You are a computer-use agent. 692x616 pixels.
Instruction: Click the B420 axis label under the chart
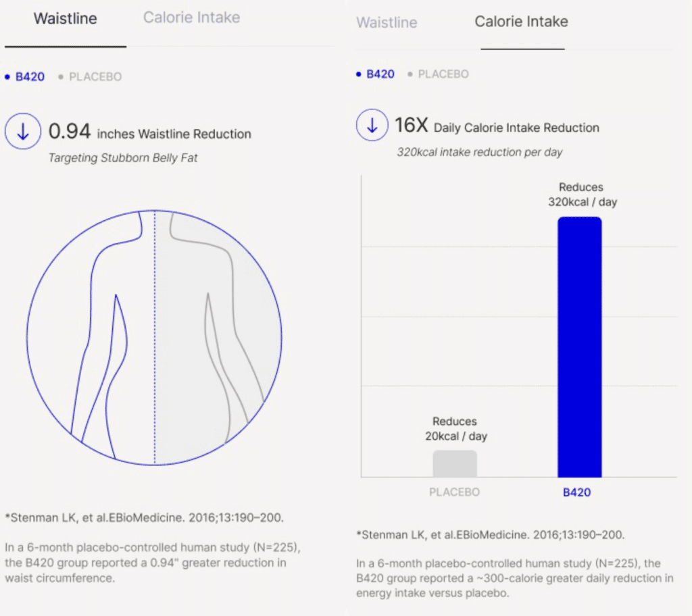pyautogui.click(x=576, y=492)
